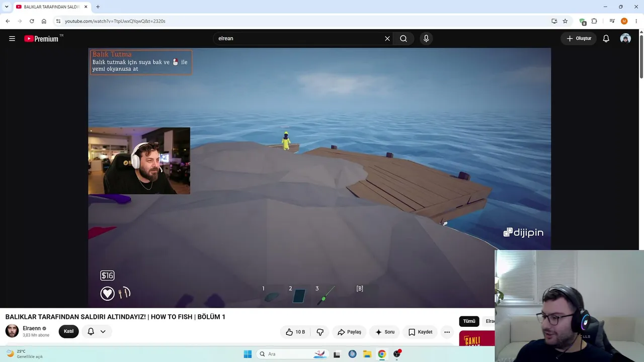644x362 pixels.
Task: Open YouTube notifications bell
Action: [x=606, y=38]
